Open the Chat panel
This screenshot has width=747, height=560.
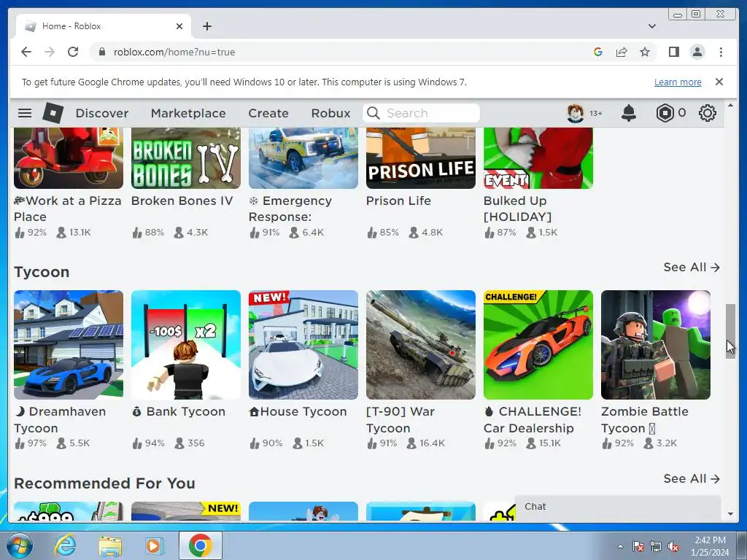coord(618,507)
